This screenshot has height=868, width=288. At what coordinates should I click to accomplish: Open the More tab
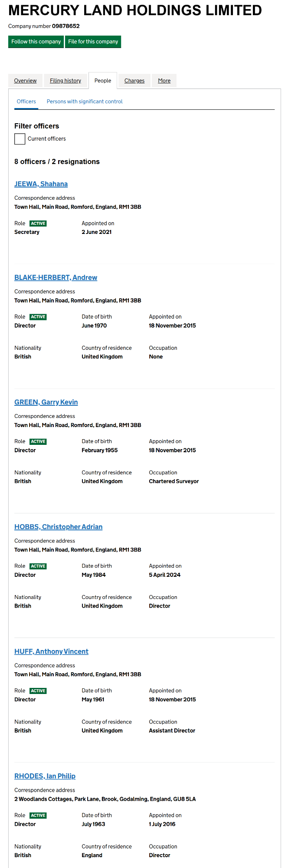[164, 81]
